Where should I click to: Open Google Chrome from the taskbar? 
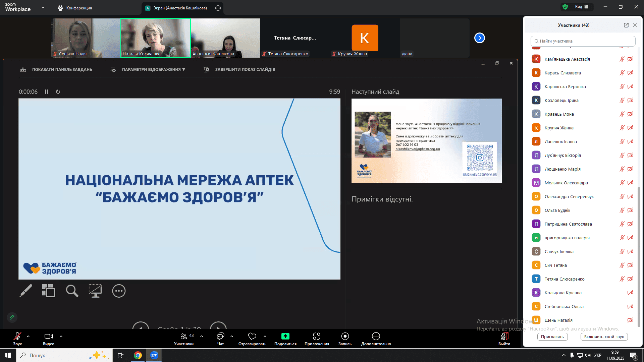[138, 355]
